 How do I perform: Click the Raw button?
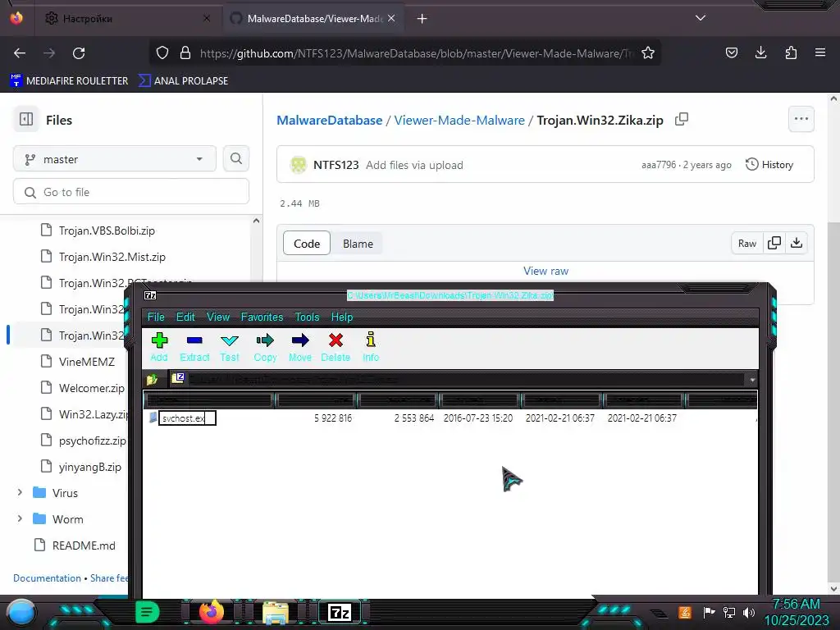click(x=746, y=243)
